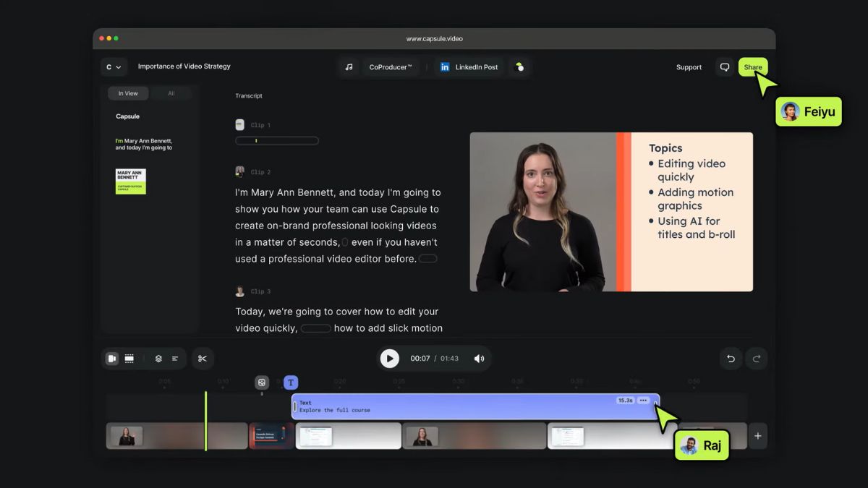Image resolution: width=868 pixels, height=488 pixels.
Task: Open the Mary Ann Bennett title card thumbnail
Action: pyautogui.click(x=131, y=181)
